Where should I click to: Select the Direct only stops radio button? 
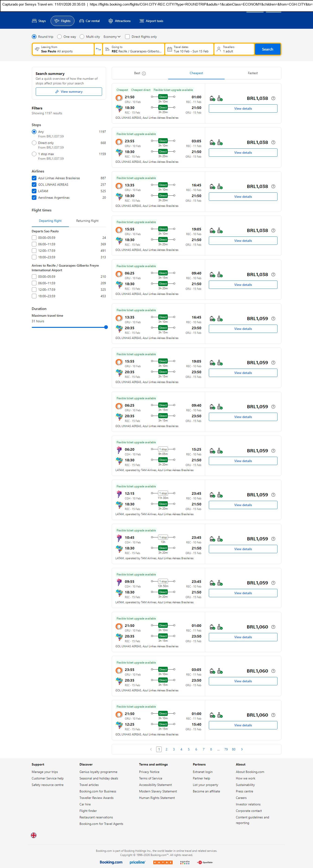coord(34,143)
